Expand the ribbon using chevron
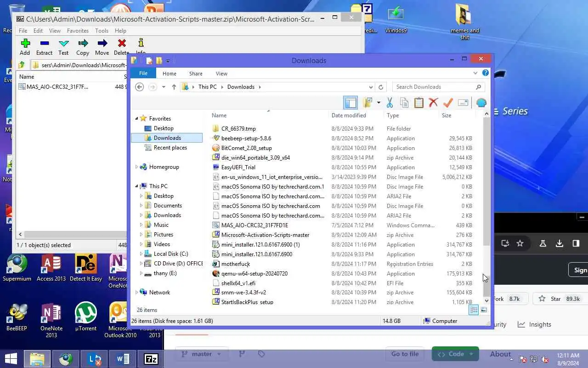 (475, 73)
